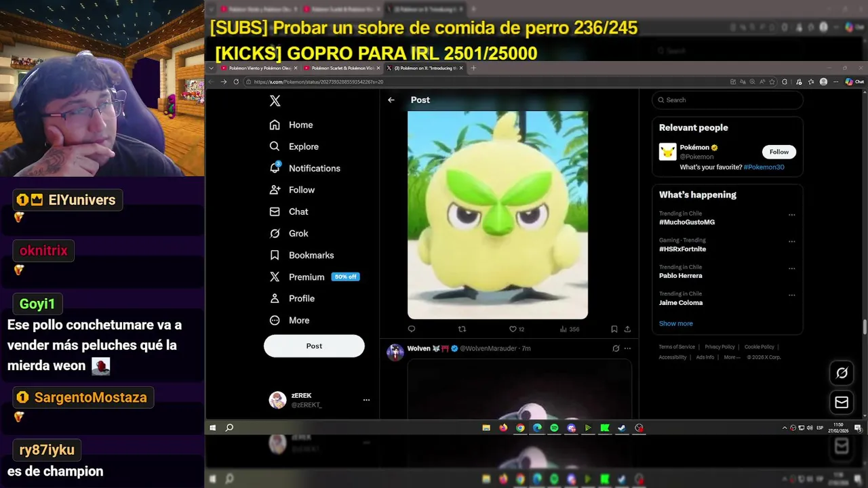Open trending #MuchoGustoMG
The image size is (868, 488).
(686, 222)
